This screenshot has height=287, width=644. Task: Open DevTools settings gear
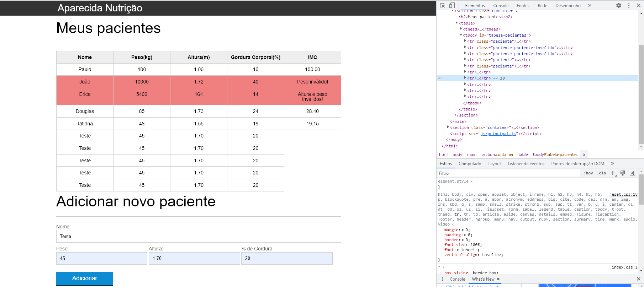pyautogui.click(x=619, y=5)
